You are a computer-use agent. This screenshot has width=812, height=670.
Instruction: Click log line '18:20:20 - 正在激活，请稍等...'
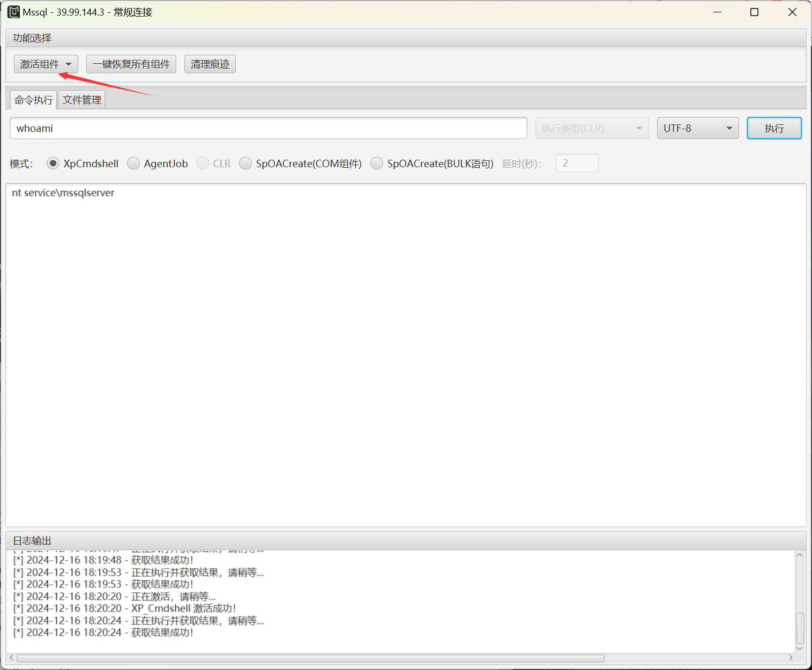tap(114, 597)
